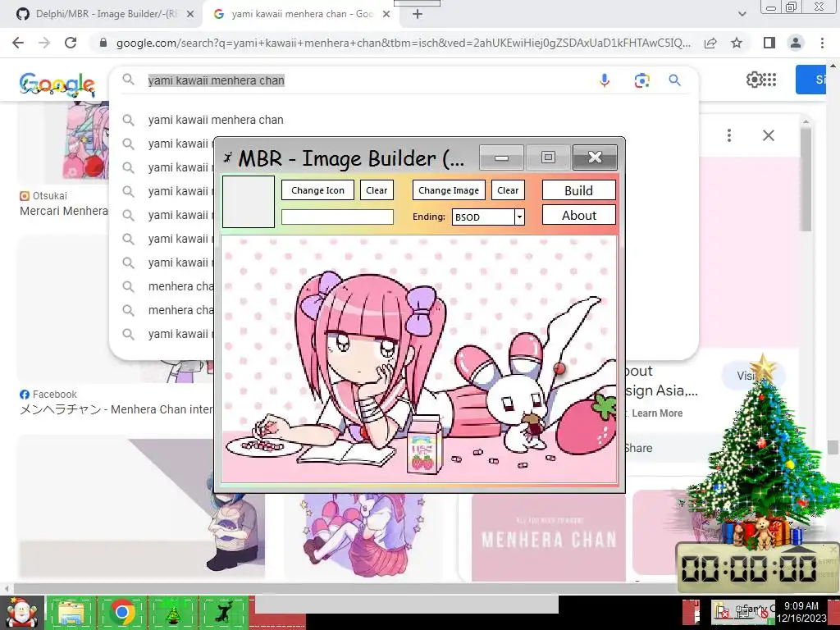Image resolution: width=840 pixels, height=630 pixels.
Task: Bookmark this page with the star
Action: (737, 43)
